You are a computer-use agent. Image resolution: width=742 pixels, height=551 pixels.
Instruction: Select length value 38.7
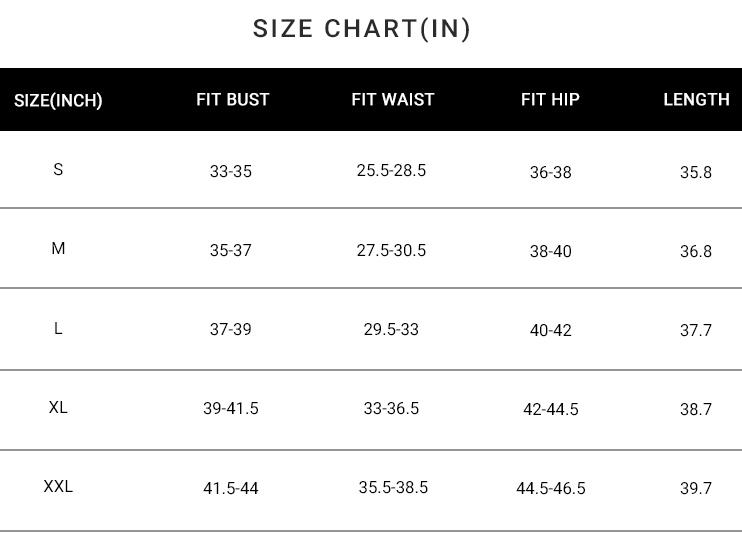pos(696,409)
